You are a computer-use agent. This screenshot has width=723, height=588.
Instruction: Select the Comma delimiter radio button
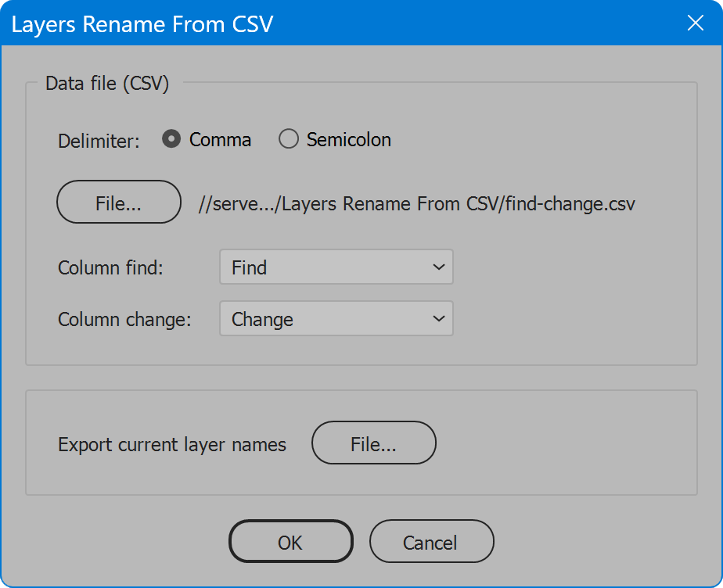(x=171, y=138)
